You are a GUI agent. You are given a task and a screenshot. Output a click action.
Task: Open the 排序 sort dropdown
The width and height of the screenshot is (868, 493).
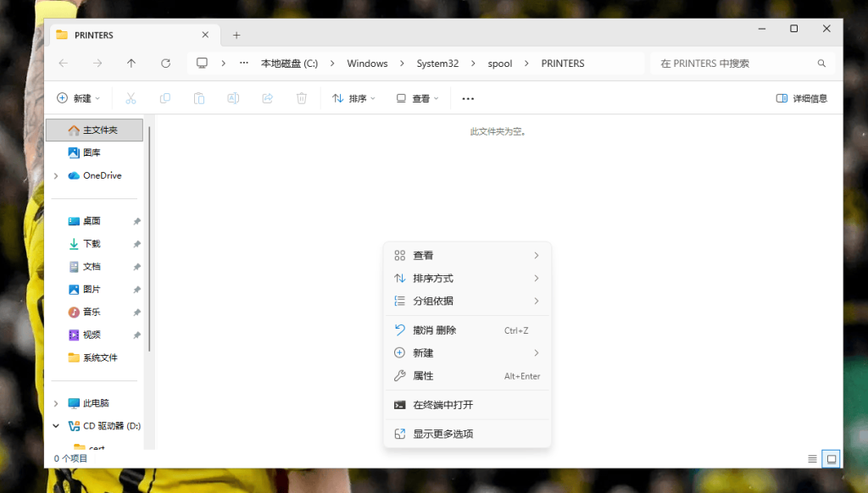pyautogui.click(x=353, y=98)
